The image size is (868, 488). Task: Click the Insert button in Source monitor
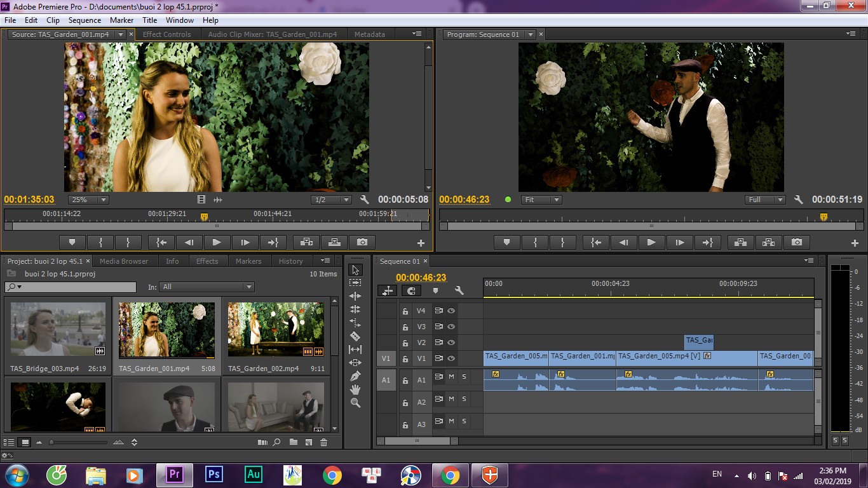(x=306, y=242)
